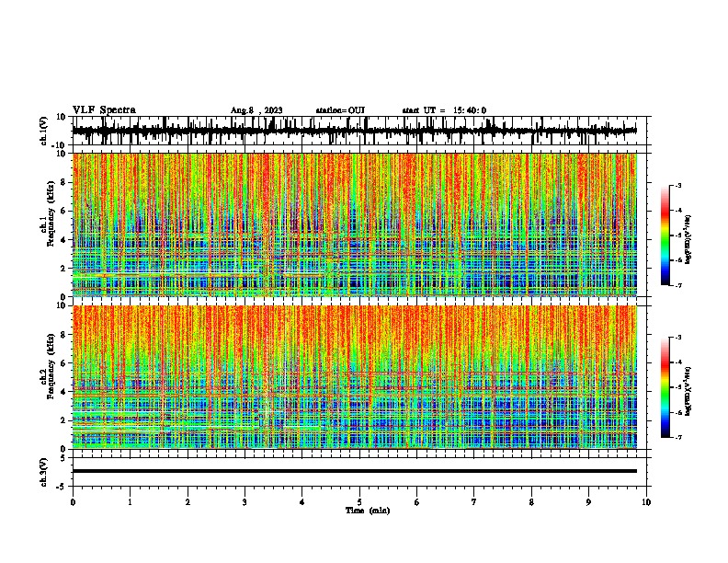Click the ch.1 color bar "log(PSD)" label

[x=688, y=239]
